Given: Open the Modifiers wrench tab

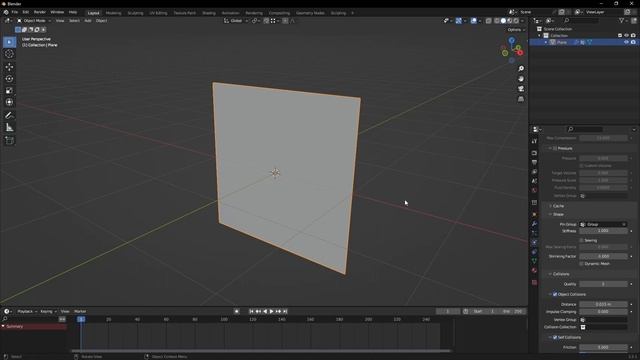Looking at the screenshot, I should point(534,224).
